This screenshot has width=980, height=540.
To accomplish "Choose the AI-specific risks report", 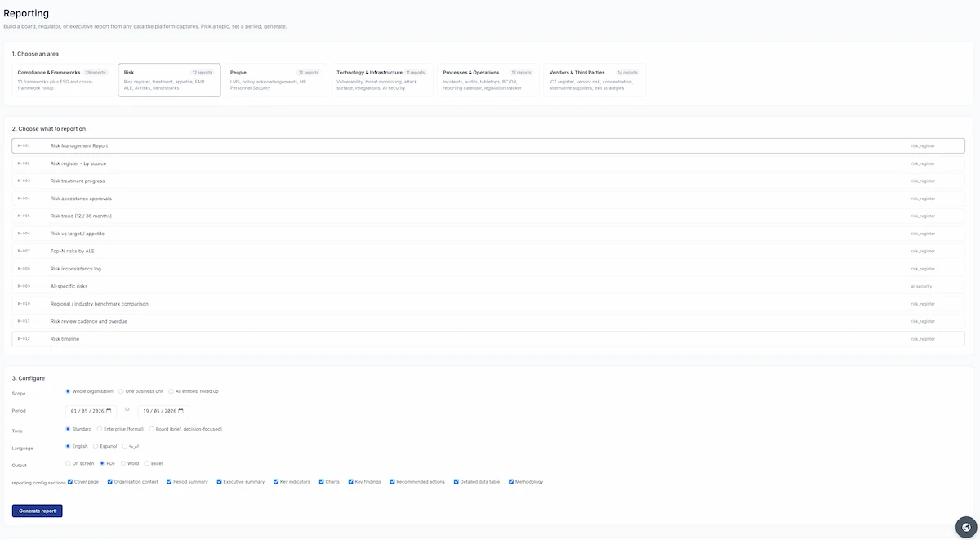I will (x=488, y=286).
